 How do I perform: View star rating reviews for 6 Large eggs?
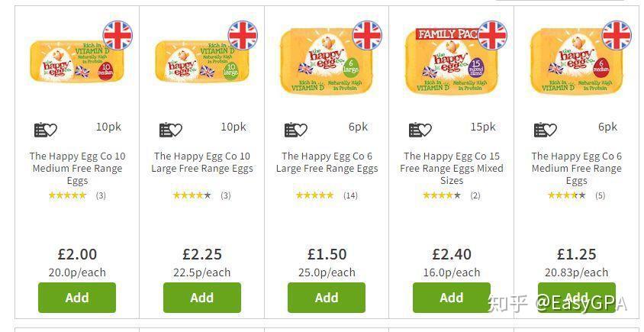pyautogui.click(x=327, y=195)
